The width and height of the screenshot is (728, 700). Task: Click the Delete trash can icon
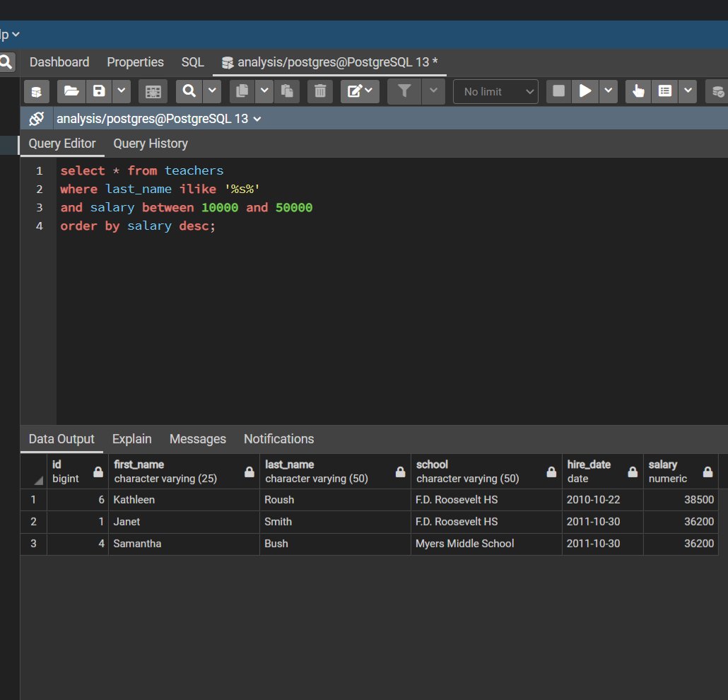pos(320,91)
